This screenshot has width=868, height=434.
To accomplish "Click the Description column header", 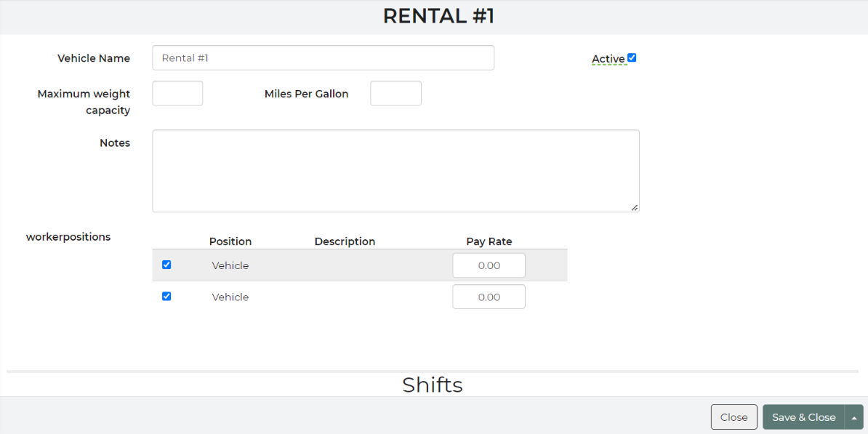I will [x=345, y=241].
